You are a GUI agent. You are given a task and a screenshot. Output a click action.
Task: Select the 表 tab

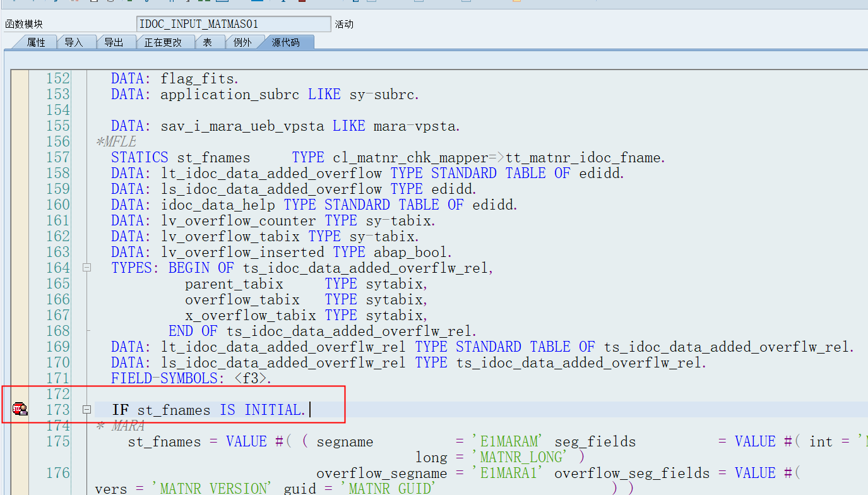[x=210, y=42]
